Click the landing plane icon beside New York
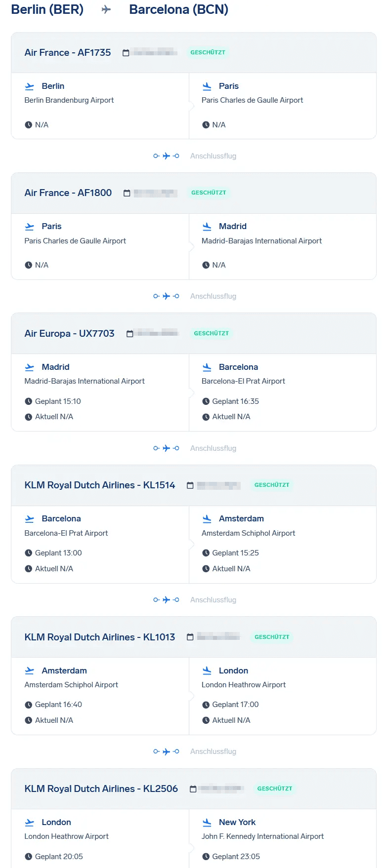386x868 pixels. 207,823
